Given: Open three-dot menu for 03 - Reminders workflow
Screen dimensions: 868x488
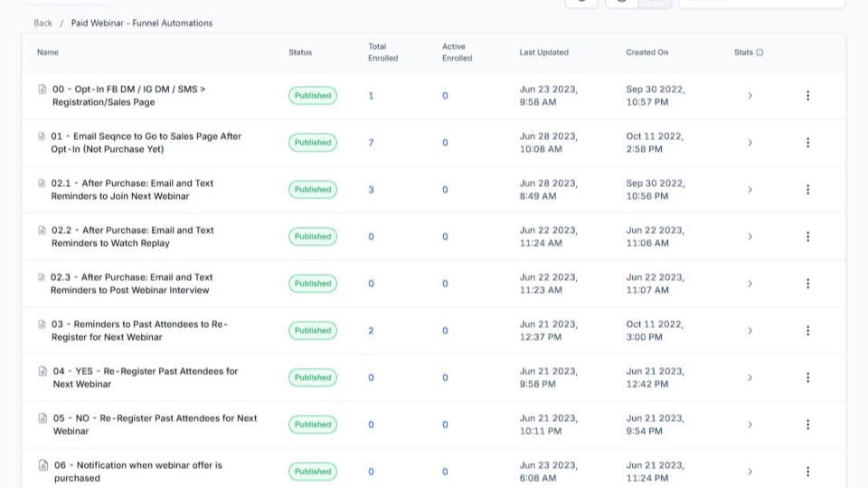Looking at the screenshot, I should click(807, 331).
